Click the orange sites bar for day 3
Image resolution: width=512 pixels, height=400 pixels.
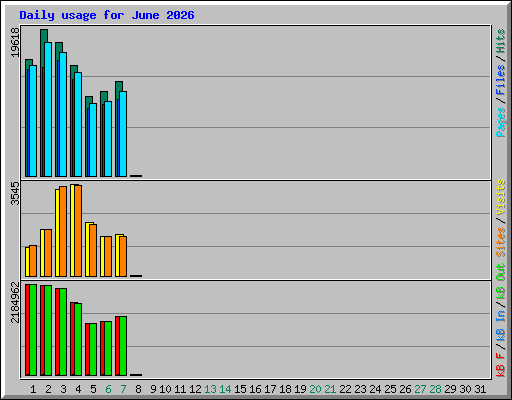63,231
